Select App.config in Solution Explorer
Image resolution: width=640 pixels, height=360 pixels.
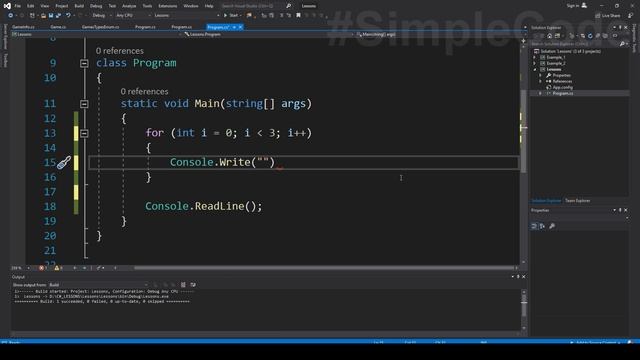[x=562, y=87]
